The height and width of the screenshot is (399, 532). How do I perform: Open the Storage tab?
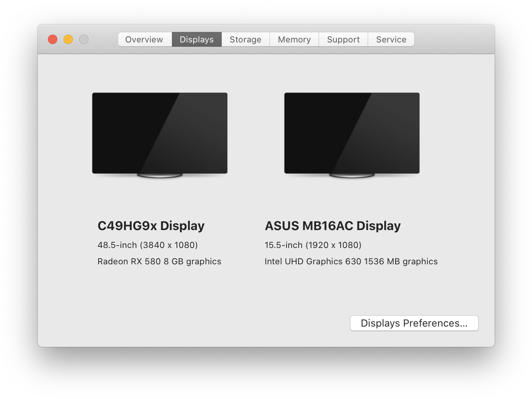coord(246,39)
